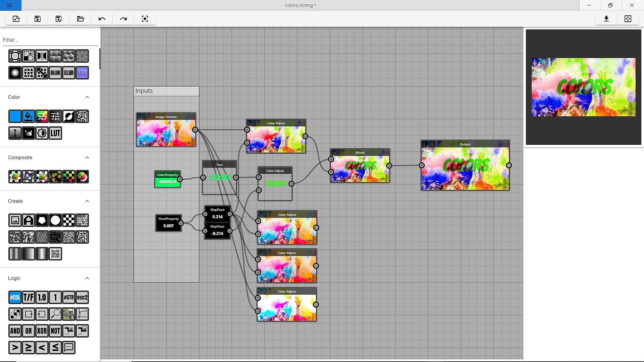Choose the vec2 property node icon
This screenshot has height=362, width=644.
[x=82, y=297]
